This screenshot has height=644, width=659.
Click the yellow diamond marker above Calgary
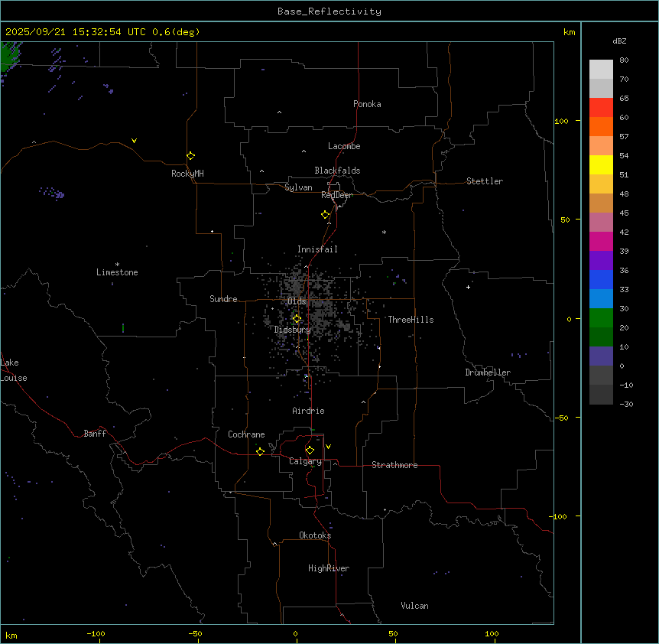coord(310,450)
